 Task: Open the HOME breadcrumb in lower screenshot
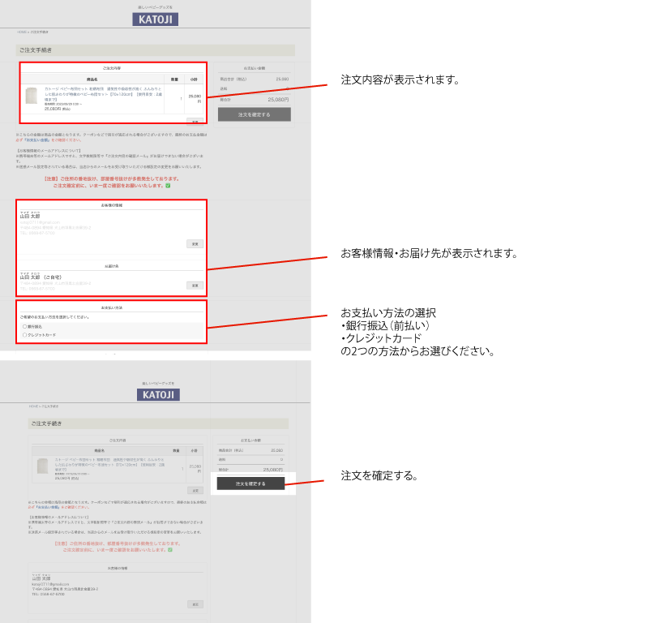(33, 406)
